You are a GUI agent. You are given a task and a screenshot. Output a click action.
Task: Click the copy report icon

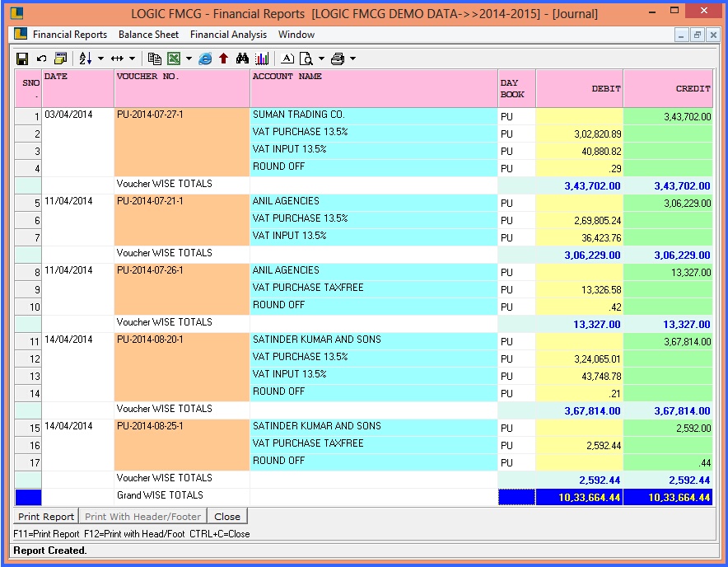[x=154, y=59]
